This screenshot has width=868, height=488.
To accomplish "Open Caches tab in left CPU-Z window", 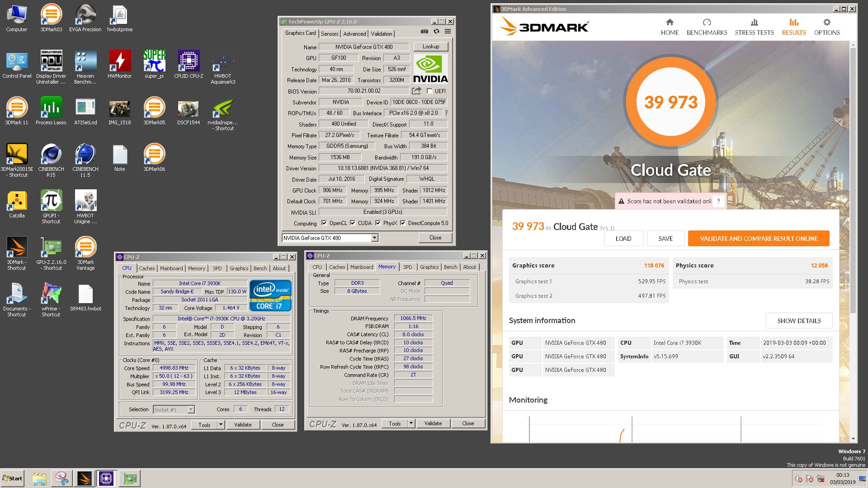I will (x=146, y=268).
